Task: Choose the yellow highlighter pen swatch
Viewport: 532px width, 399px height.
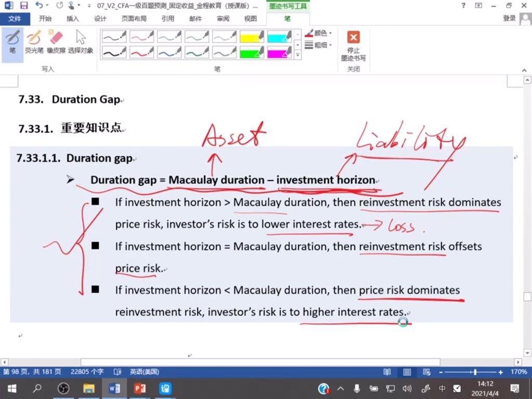Action: click(x=251, y=37)
